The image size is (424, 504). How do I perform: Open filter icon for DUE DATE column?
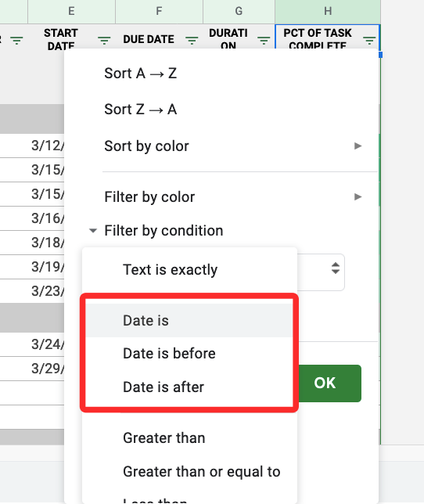tap(192, 41)
